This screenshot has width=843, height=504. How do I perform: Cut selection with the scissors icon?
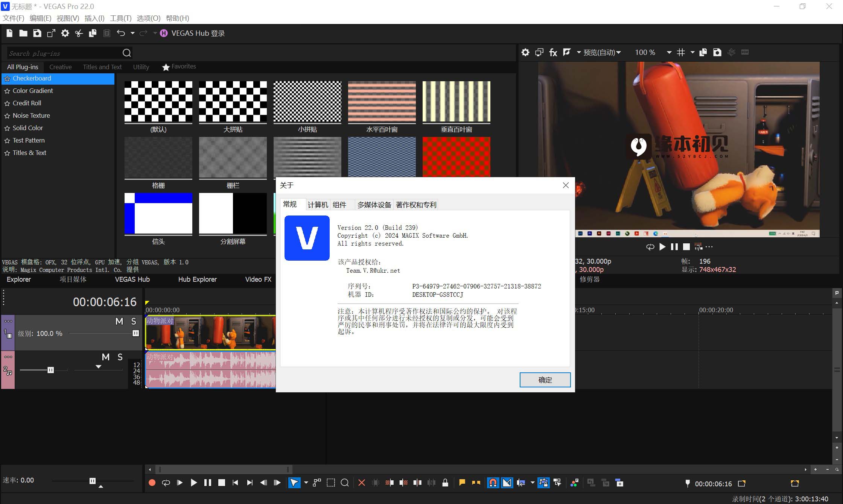[79, 33]
